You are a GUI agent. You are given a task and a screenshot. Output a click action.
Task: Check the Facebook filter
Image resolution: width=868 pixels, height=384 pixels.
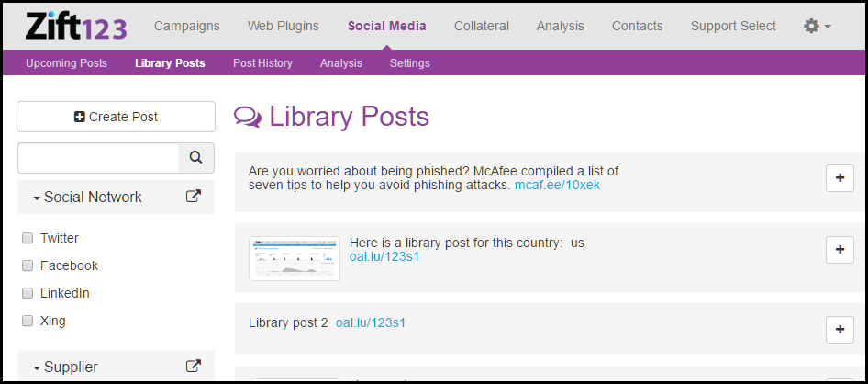point(28,265)
